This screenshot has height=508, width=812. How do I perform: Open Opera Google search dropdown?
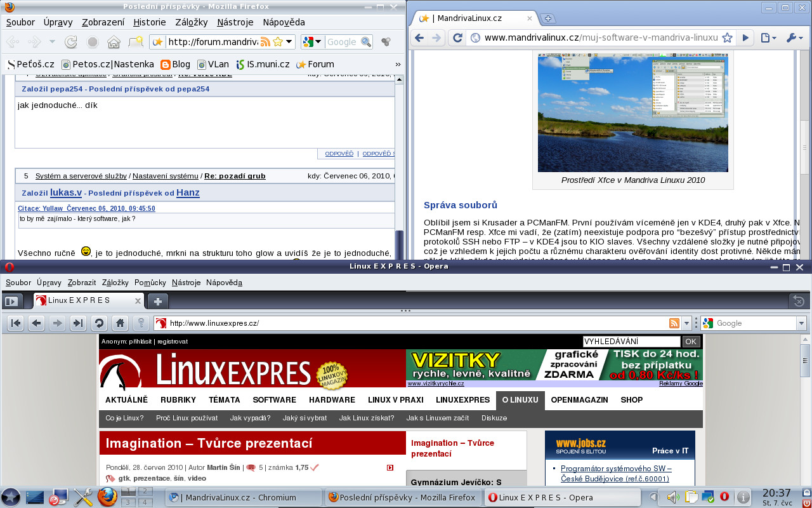[x=802, y=323]
